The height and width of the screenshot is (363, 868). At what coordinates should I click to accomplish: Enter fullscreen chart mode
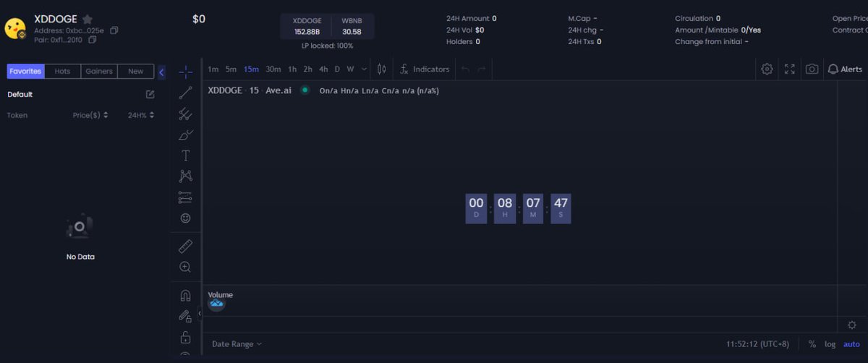pos(790,69)
